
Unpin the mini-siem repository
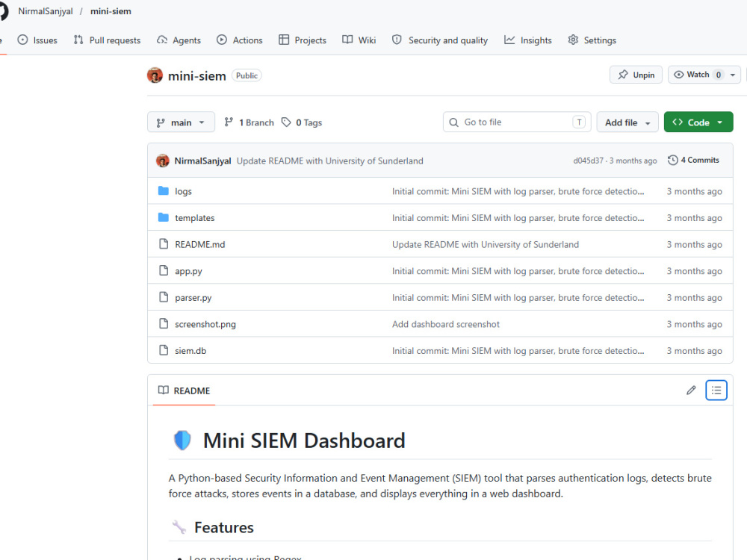pos(636,75)
